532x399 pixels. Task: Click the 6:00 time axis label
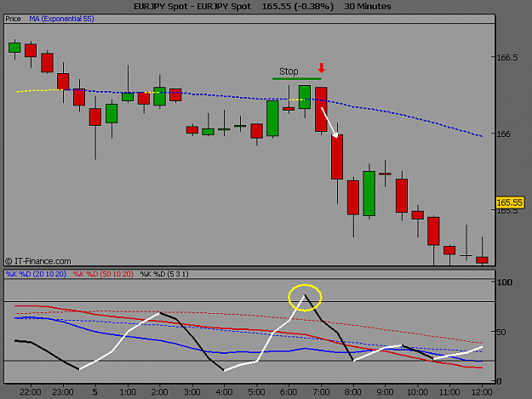tap(289, 392)
